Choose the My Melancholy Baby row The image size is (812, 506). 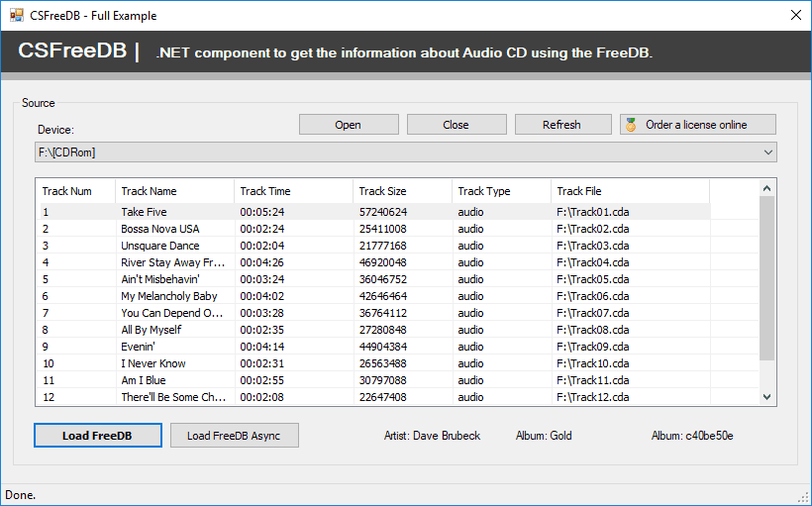point(168,296)
